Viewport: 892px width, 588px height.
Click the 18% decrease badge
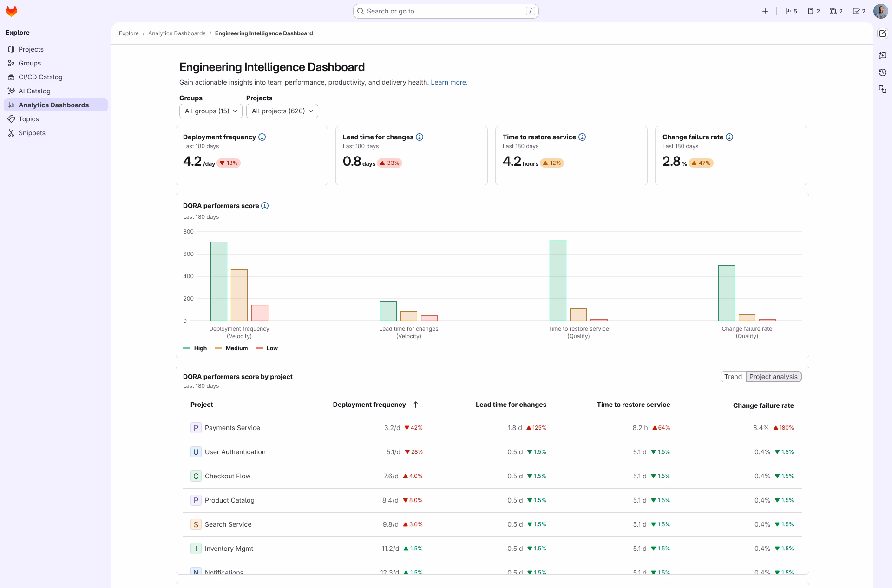click(229, 163)
